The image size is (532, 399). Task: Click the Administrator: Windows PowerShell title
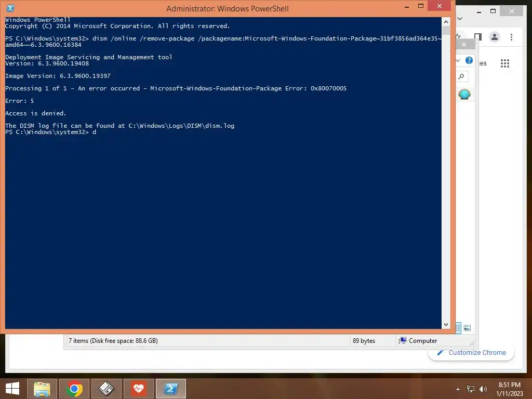(x=228, y=8)
